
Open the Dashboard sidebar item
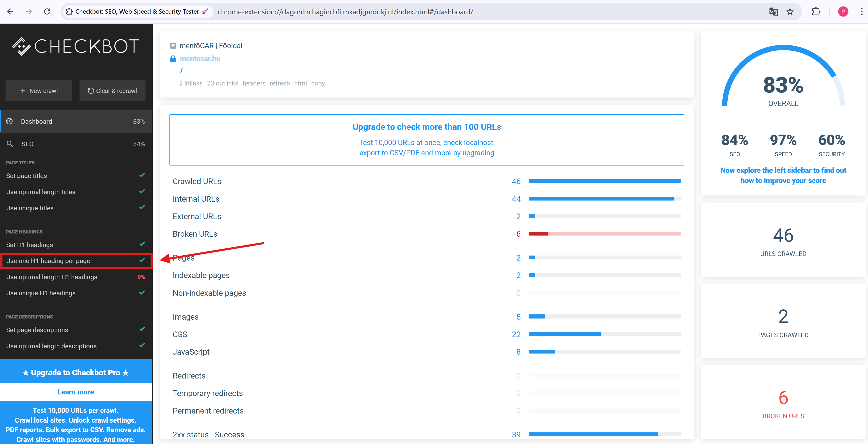coord(36,121)
